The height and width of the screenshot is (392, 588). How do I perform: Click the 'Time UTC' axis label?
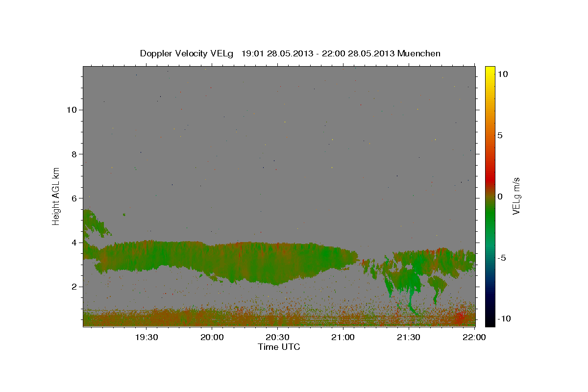279,347
